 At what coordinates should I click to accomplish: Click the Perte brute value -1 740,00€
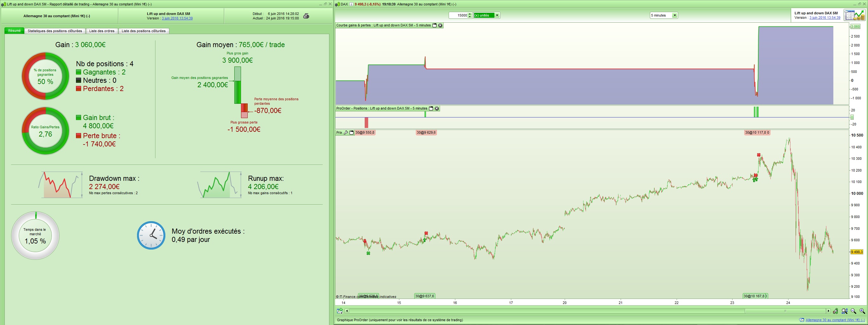tap(100, 144)
